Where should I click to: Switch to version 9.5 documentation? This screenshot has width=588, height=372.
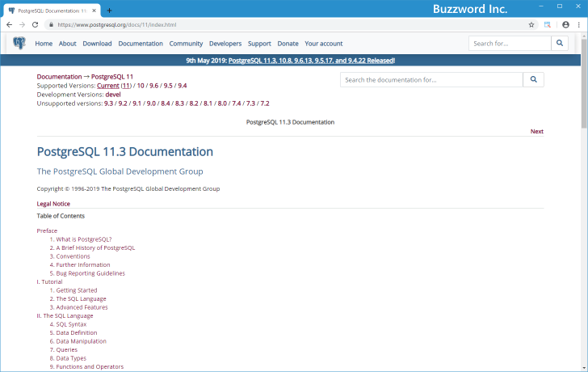tap(168, 86)
